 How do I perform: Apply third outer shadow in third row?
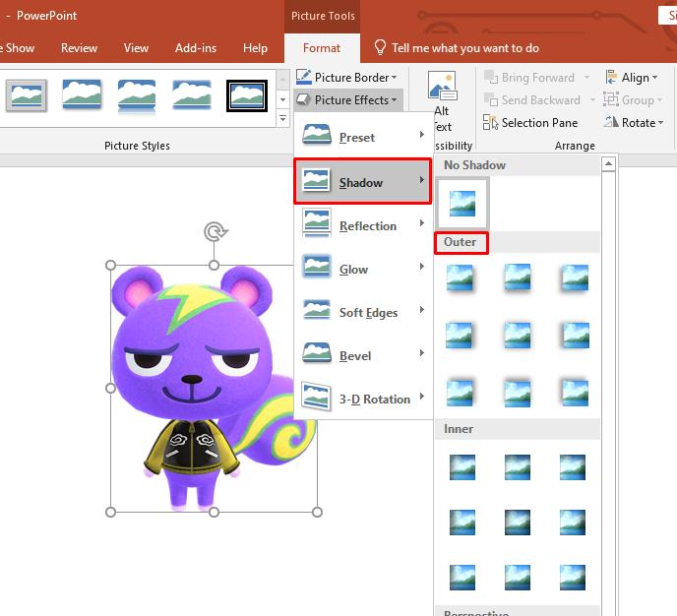(x=575, y=393)
